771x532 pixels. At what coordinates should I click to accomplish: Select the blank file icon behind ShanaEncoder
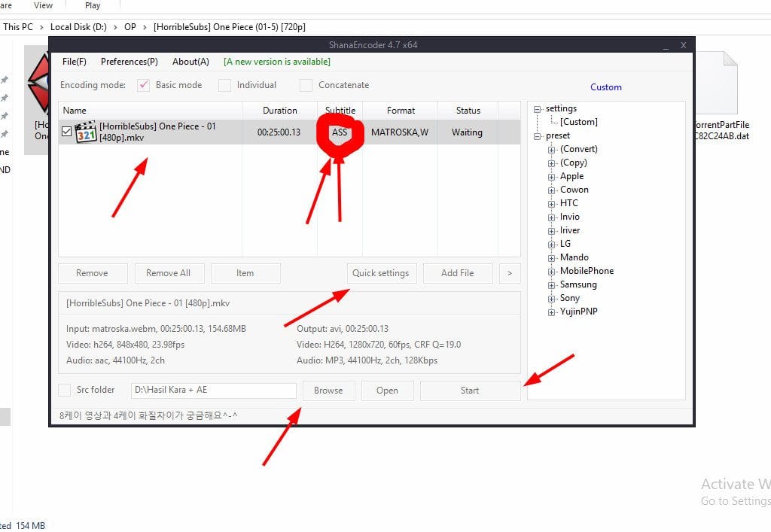tap(716, 83)
